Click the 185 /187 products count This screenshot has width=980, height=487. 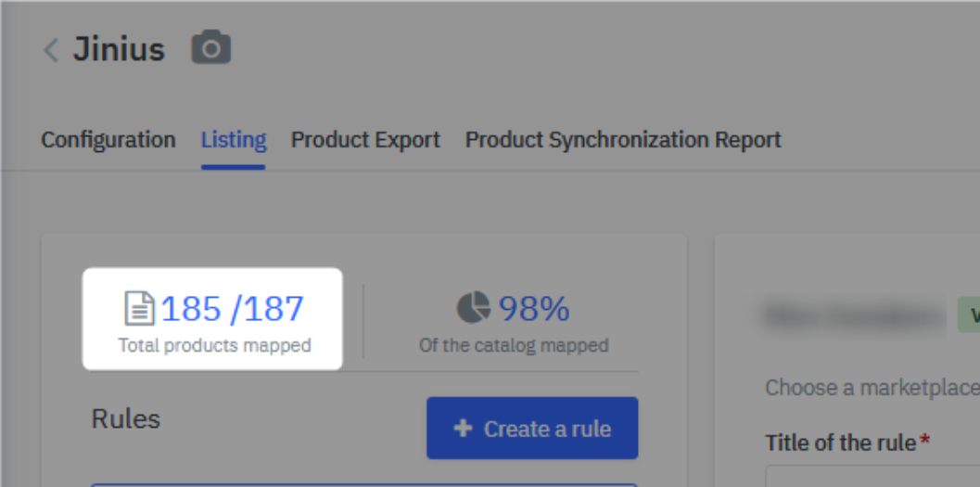click(x=233, y=309)
